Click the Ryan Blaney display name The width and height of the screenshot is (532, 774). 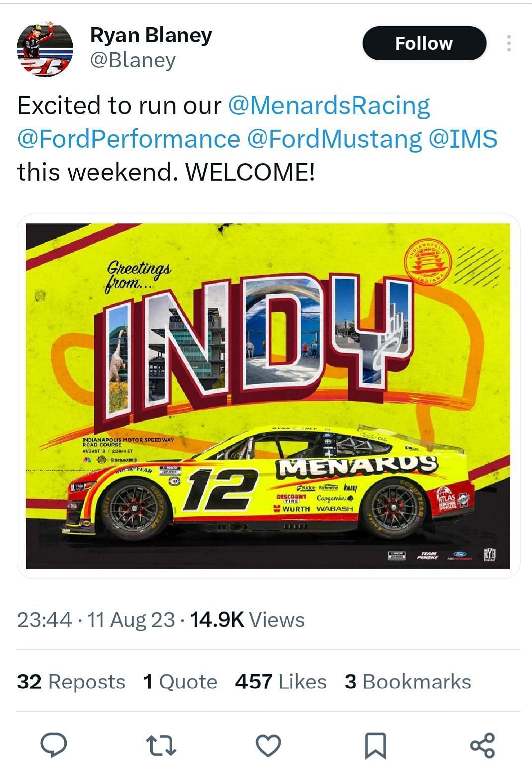coord(151,35)
